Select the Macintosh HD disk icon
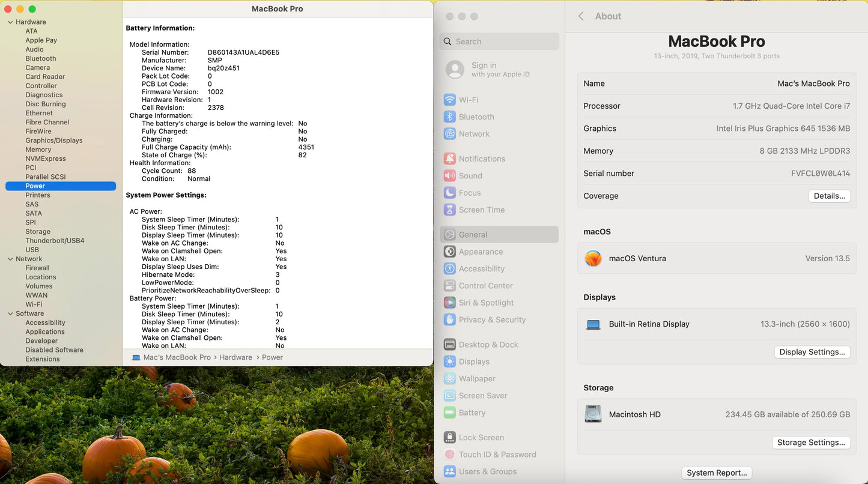This screenshot has height=484, width=868. [x=593, y=414]
